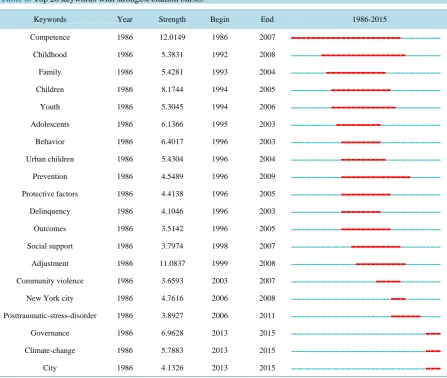Select the Social support keyword
The height and width of the screenshot is (378, 447).
pos(50,246)
